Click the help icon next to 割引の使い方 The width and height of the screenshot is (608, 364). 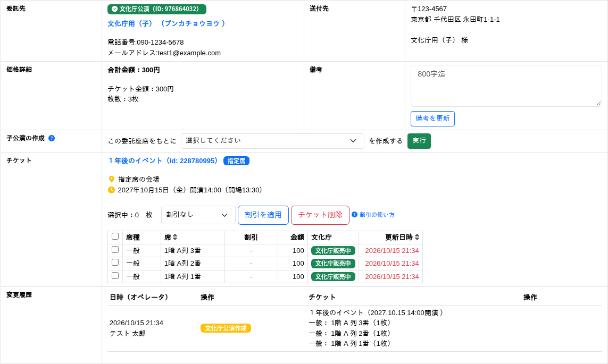pos(354,215)
